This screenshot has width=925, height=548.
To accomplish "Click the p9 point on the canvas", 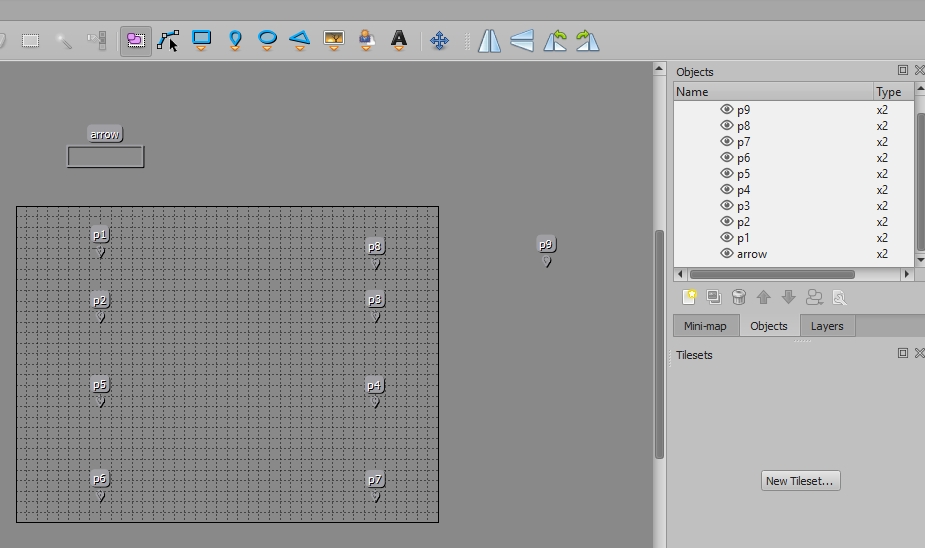I will tap(546, 262).
